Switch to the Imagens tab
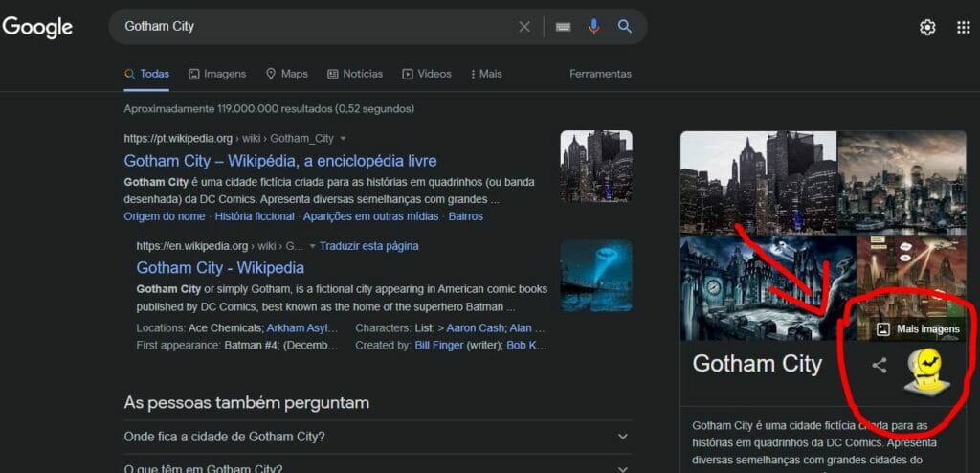 click(217, 74)
